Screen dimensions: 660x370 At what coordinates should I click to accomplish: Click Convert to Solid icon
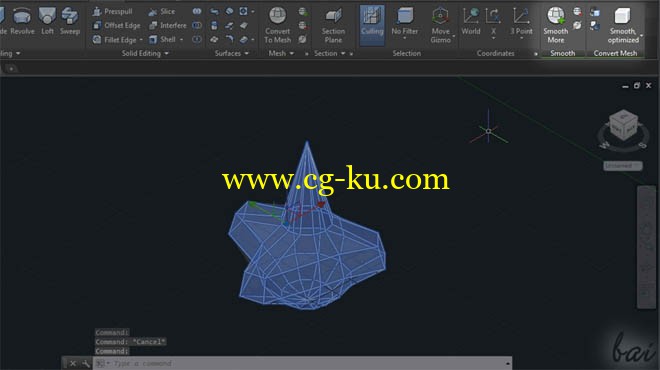tap(595, 11)
